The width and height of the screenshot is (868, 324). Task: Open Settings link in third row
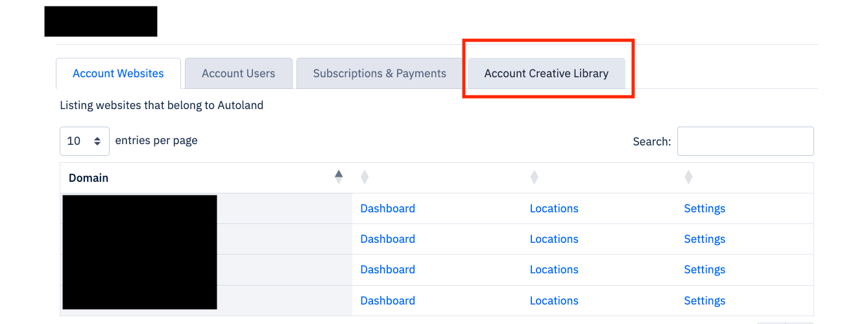point(704,269)
